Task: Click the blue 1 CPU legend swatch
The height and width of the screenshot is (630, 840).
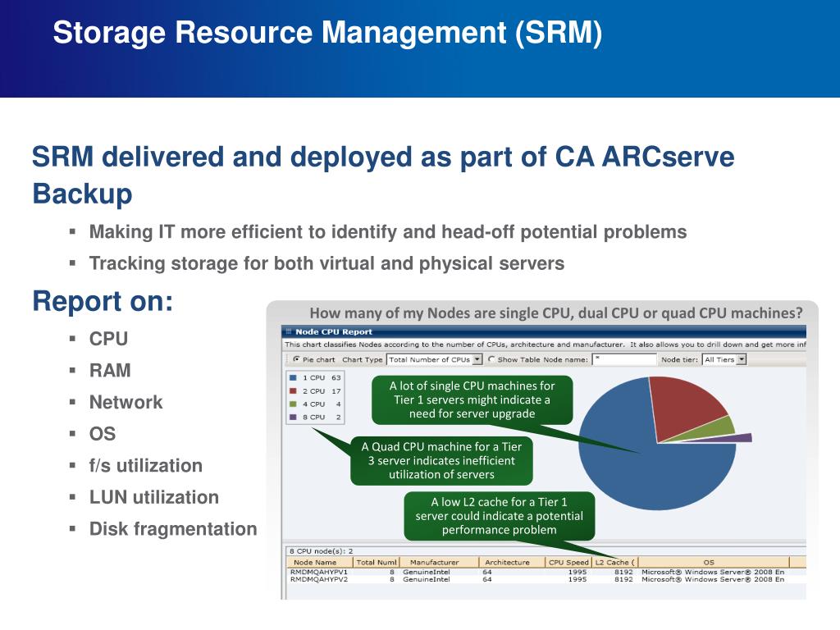Action: [x=293, y=377]
